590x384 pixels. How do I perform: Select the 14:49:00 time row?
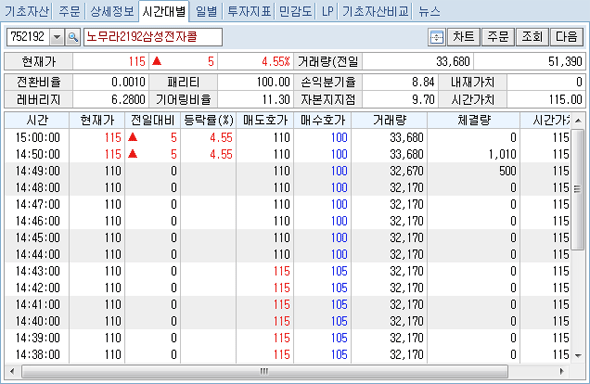tap(287, 171)
